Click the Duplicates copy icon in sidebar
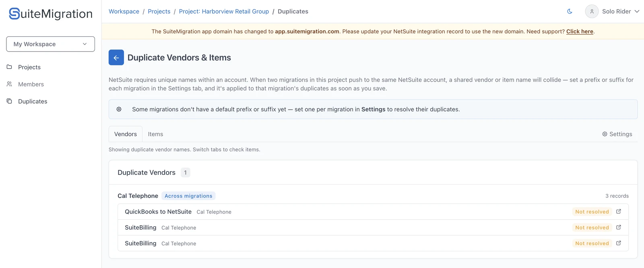The width and height of the screenshot is (644, 268). coord(9,101)
